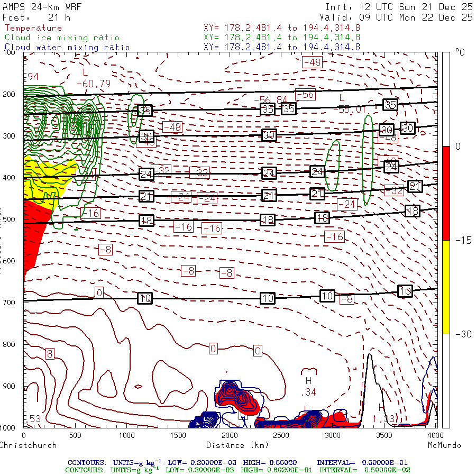Click the '200' pressure axis label
The height and width of the screenshot is (476, 476).
click(x=9, y=94)
